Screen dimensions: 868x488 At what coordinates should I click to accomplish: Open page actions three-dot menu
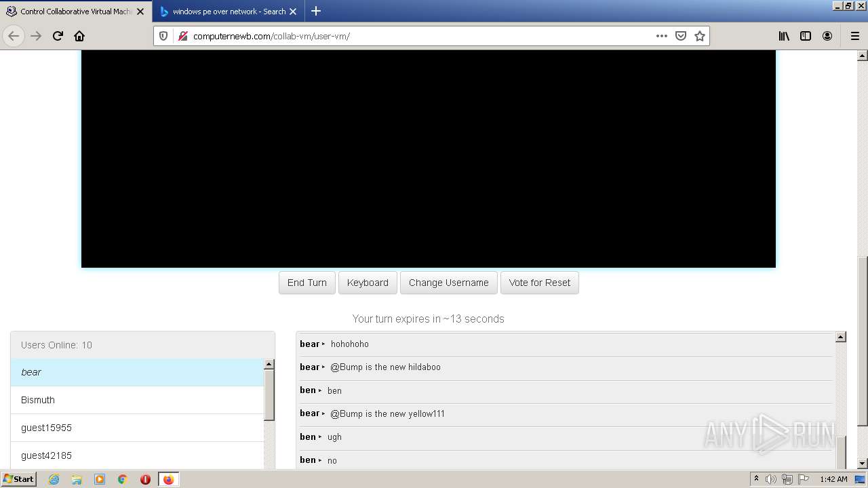pyautogui.click(x=662, y=36)
